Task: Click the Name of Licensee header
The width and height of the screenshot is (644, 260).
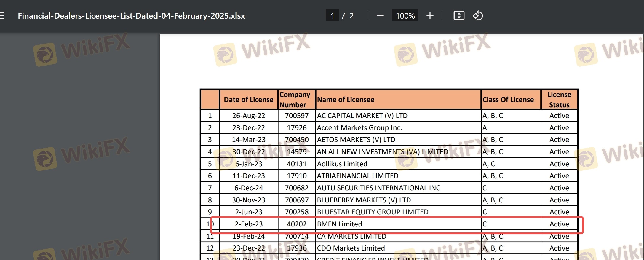Action: point(346,100)
